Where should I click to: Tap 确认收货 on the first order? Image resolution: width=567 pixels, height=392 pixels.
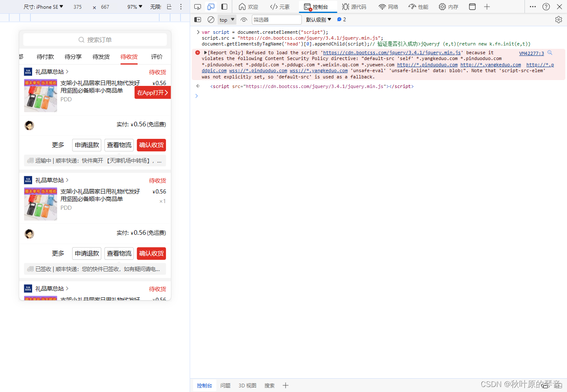[151, 145]
